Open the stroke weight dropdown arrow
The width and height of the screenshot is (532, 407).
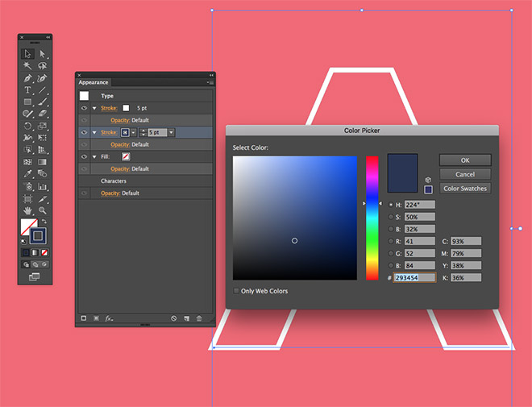point(172,132)
